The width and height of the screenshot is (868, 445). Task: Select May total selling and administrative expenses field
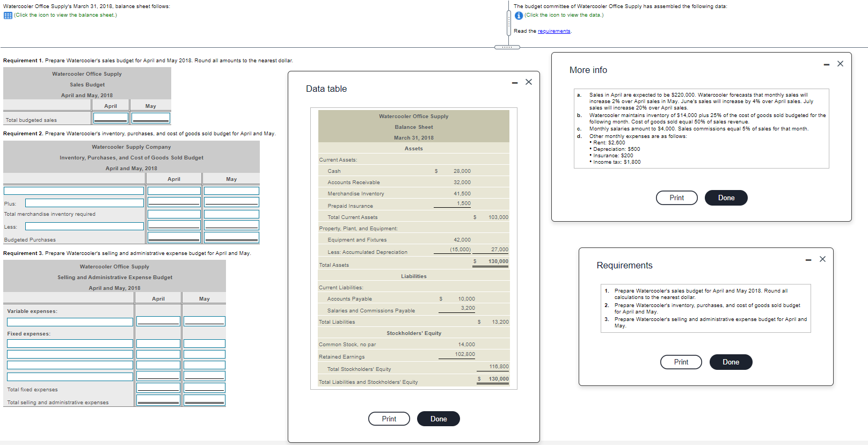pos(205,400)
